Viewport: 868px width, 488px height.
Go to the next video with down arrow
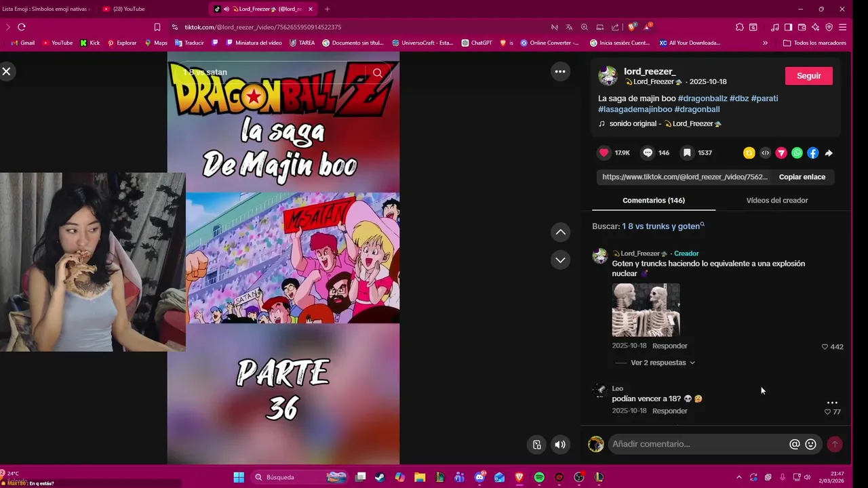coord(561,260)
